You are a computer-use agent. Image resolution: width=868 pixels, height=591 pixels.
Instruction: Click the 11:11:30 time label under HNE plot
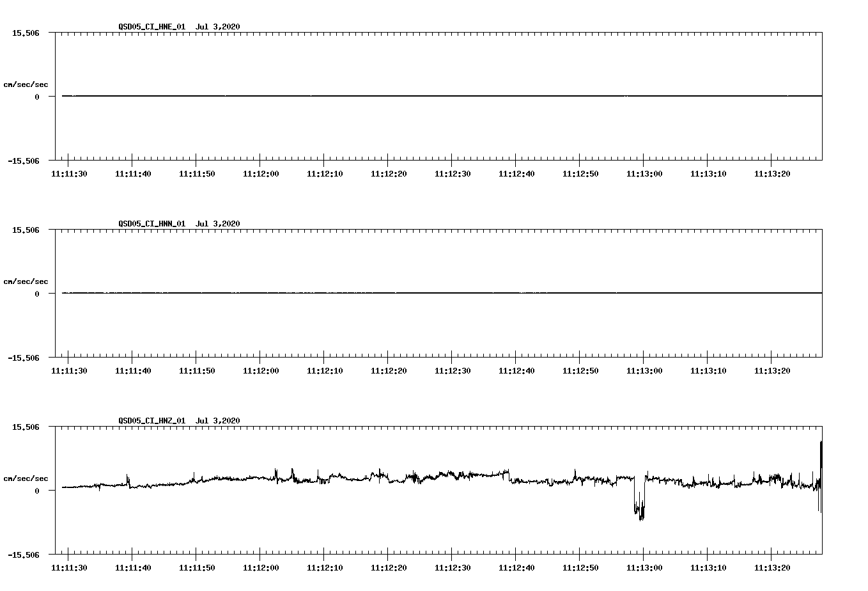tap(69, 173)
